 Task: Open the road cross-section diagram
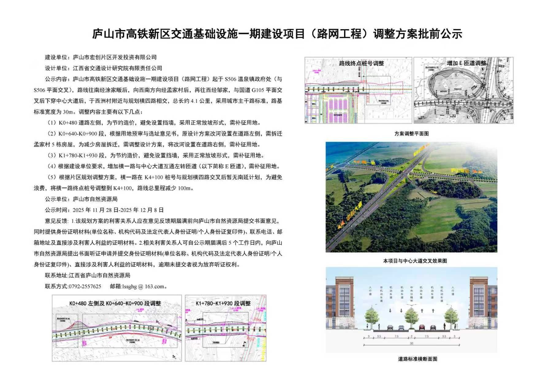[x=411, y=310]
